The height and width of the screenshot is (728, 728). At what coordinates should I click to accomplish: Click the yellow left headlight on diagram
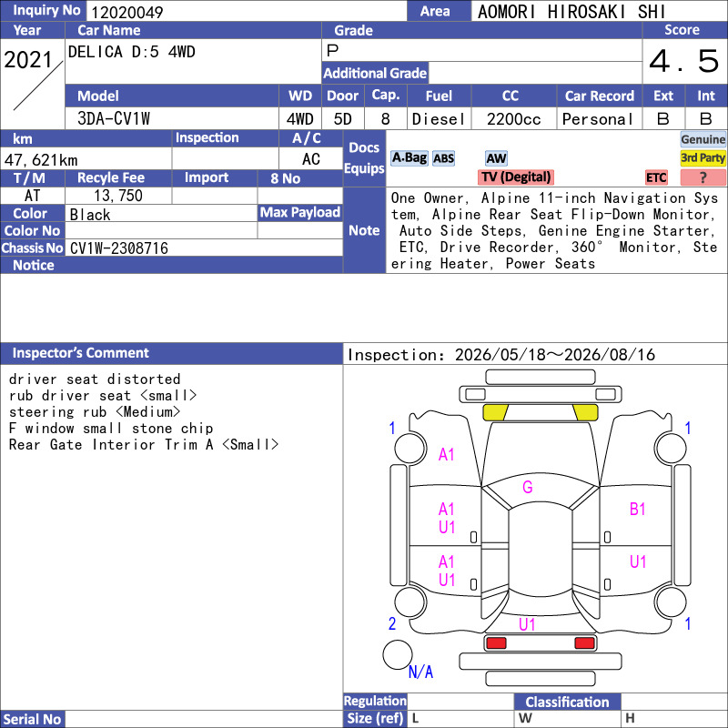[495, 412]
